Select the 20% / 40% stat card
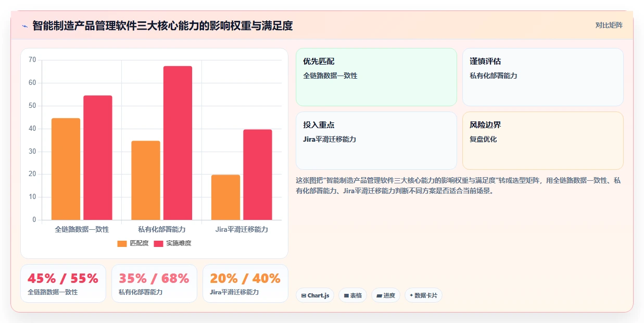The image size is (644, 323). [245, 283]
